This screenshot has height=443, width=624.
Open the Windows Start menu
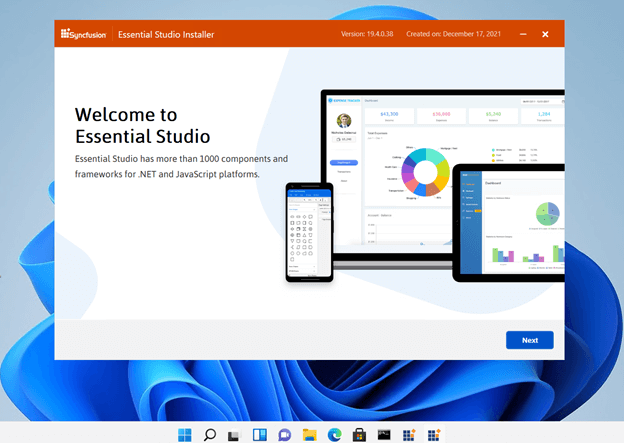(x=185, y=434)
